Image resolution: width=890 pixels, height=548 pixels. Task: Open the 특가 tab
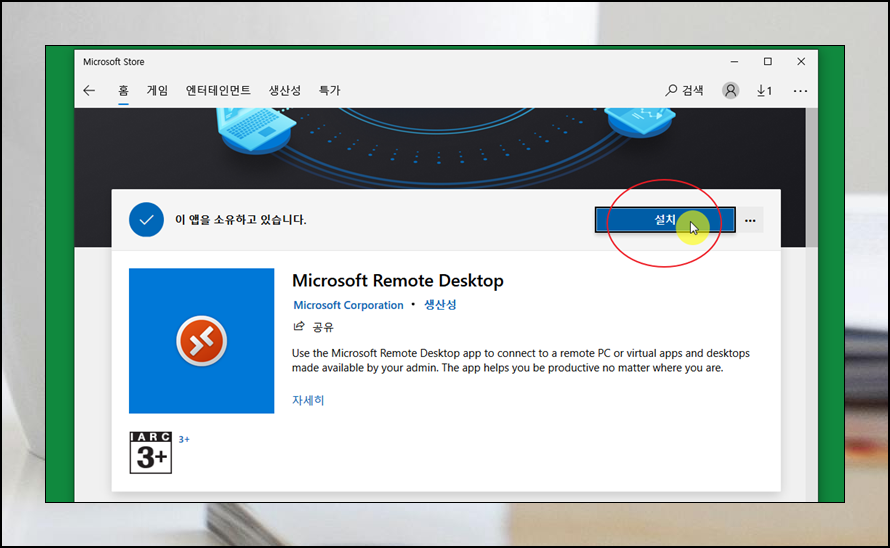pyautogui.click(x=329, y=90)
